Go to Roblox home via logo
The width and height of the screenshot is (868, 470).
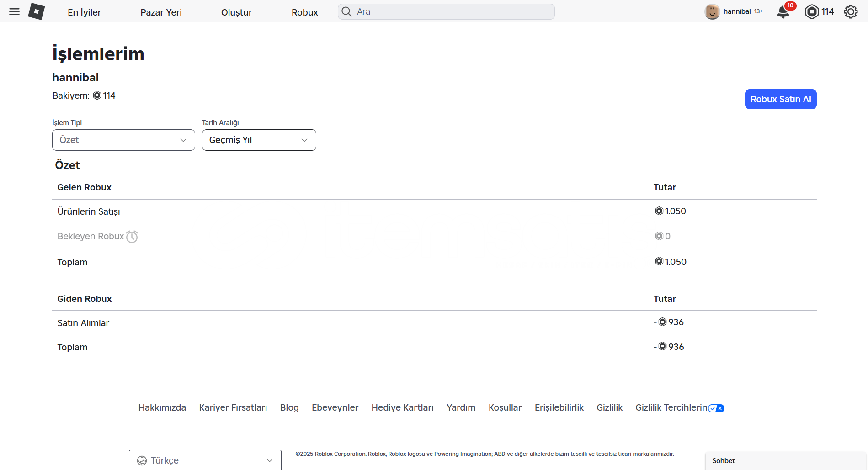coord(36,11)
